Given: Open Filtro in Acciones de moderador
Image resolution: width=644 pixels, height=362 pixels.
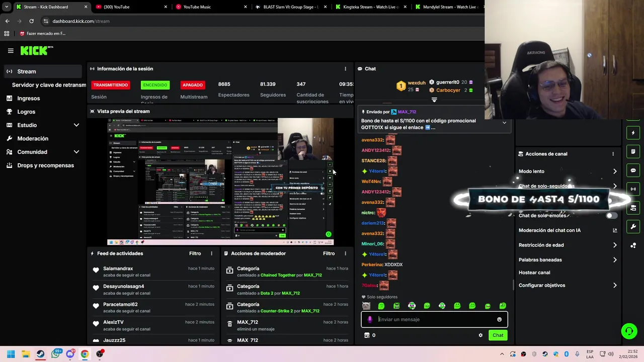Looking at the screenshot, I should 329,253.
